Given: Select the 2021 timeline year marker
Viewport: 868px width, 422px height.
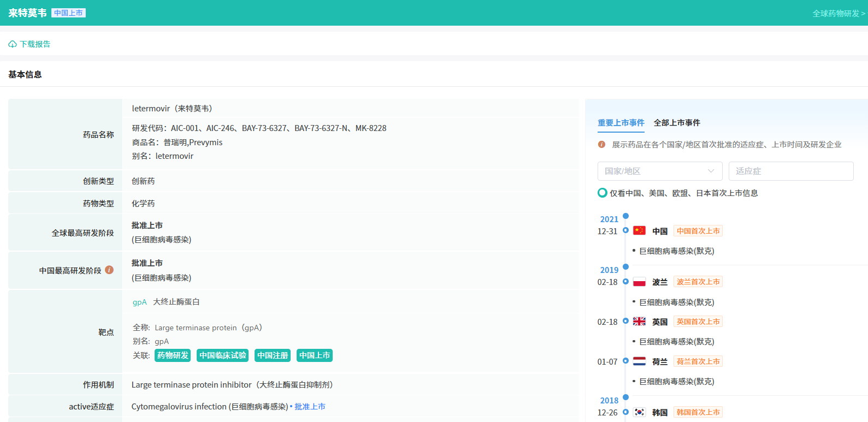Looking at the screenshot, I should pyautogui.click(x=609, y=219).
